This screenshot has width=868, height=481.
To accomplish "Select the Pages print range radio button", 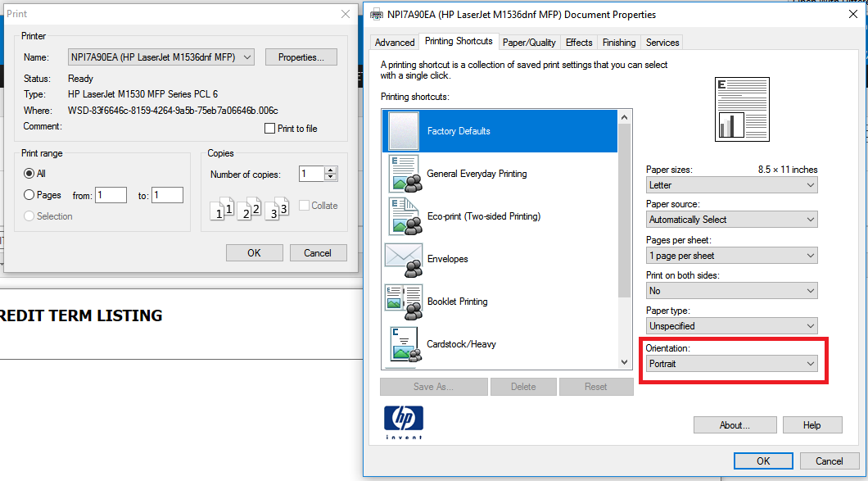I will [29, 195].
